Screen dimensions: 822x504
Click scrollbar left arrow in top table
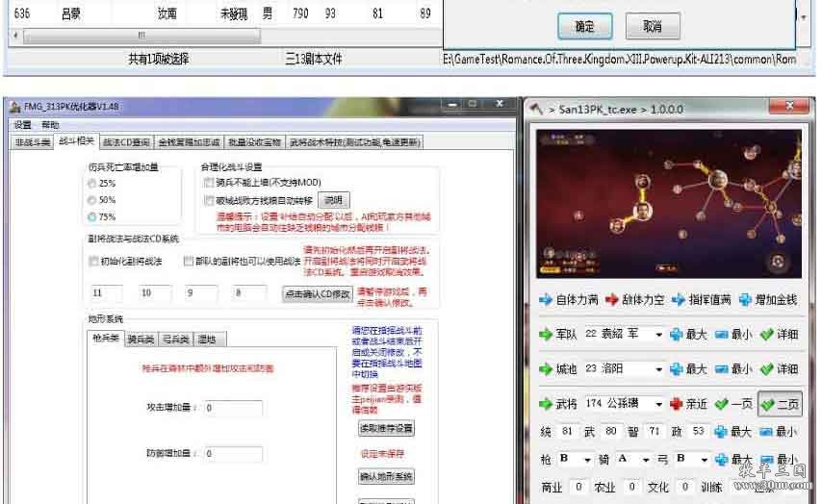coord(16,36)
